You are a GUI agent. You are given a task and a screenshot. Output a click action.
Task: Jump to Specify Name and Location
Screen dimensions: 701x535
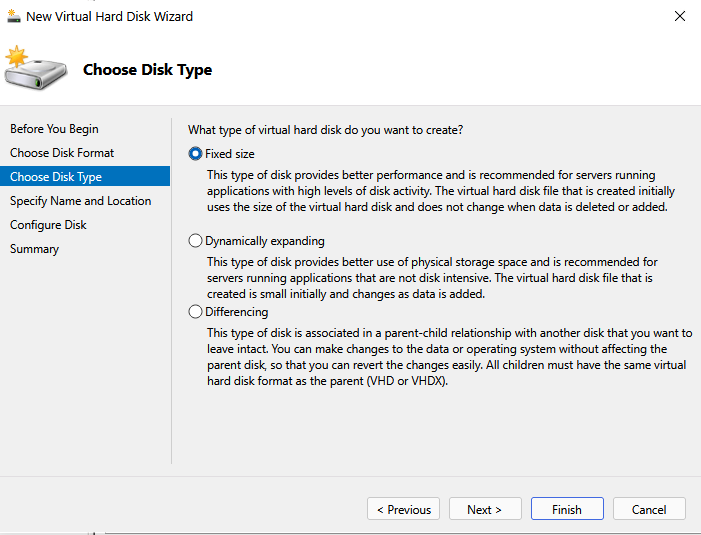[x=80, y=201]
